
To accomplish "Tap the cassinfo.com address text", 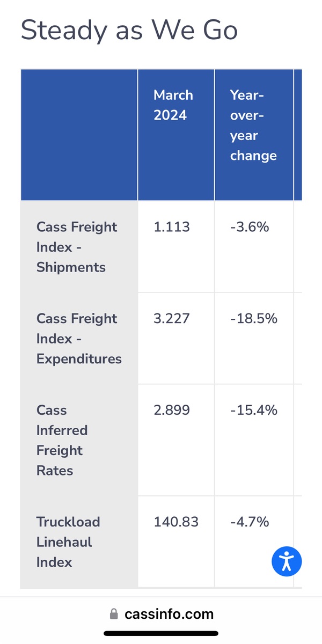I will pos(169,614).
